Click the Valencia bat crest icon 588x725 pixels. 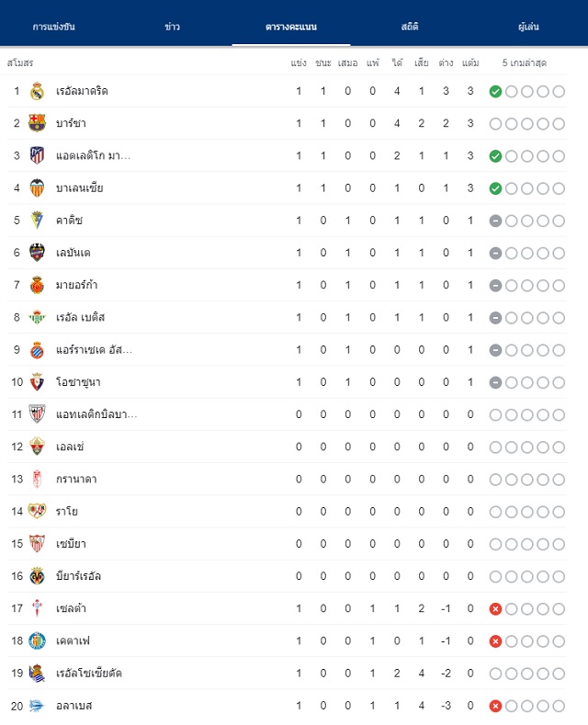click(x=37, y=187)
